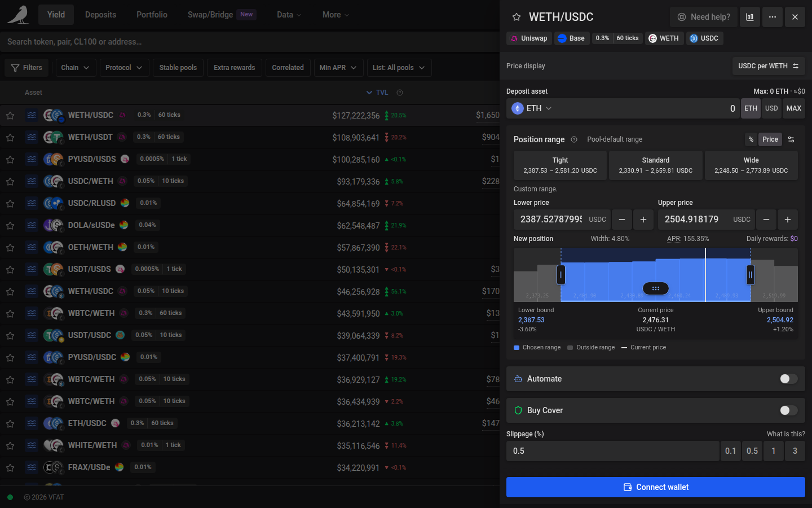Open the Min APR dropdown
Image resolution: width=812 pixels, height=508 pixels.
[x=338, y=68]
